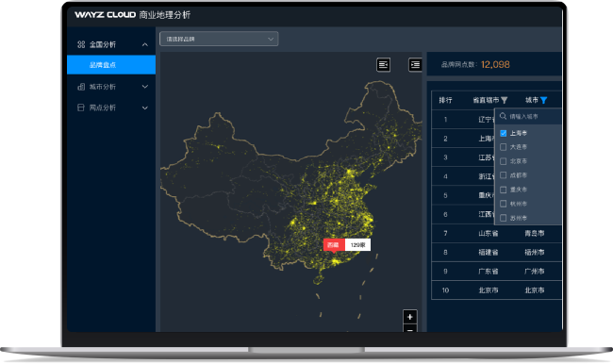
Task: Click the left-collapse panel icon above the map
Action: pos(384,64)
